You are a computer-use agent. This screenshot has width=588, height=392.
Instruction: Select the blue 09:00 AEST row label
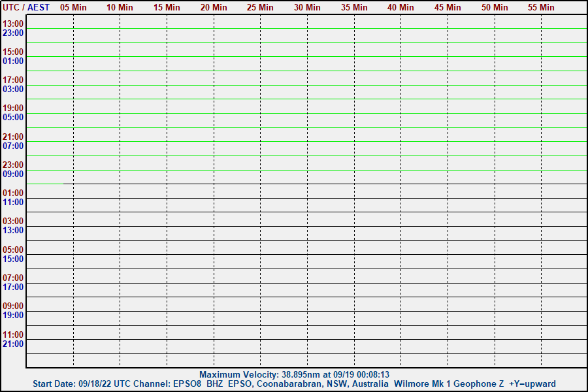(13, 174)
